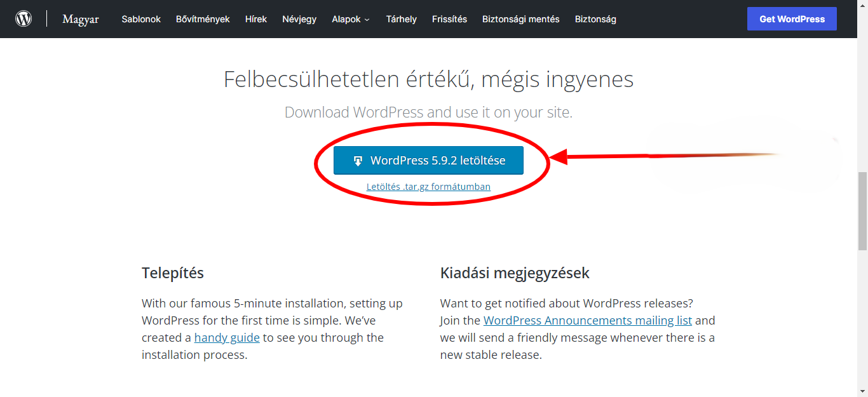Viewport: 868px width, 397px height.
Task: Select Névjegy in the top menu
Action: [299, 19]
